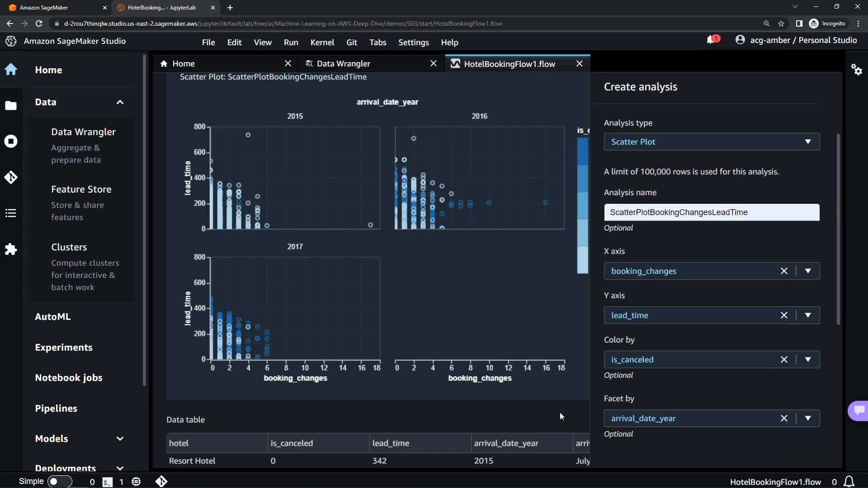The image size is (868, 488).
Task: Open the table of contents list icon
Action: click(x=11, y=213)
